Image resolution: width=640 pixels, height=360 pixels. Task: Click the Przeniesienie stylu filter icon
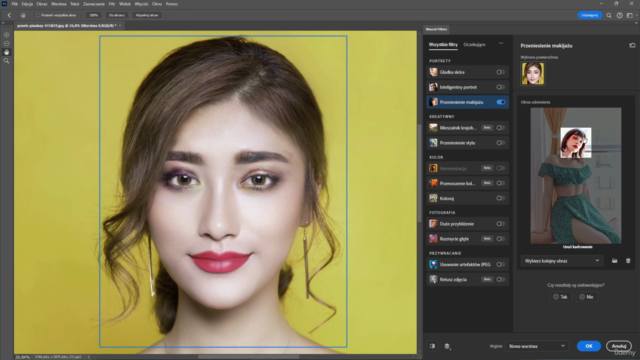tap(433, 143)
